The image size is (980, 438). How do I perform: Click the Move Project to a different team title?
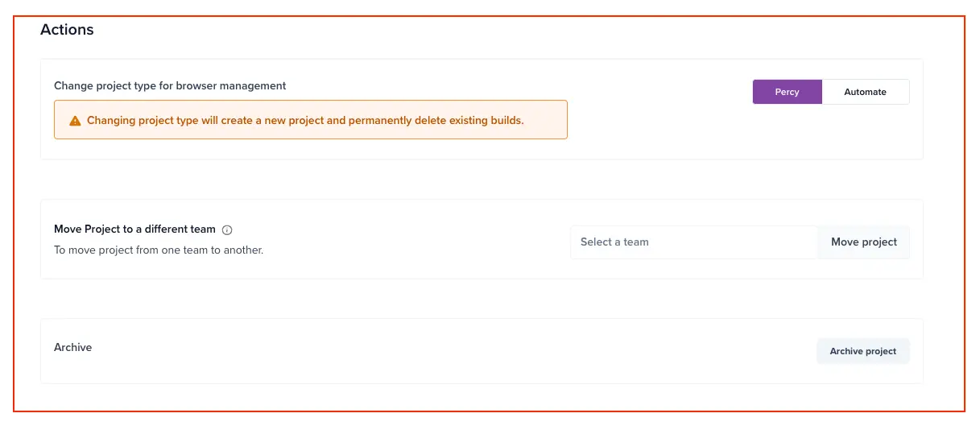[x=134, y=229]
